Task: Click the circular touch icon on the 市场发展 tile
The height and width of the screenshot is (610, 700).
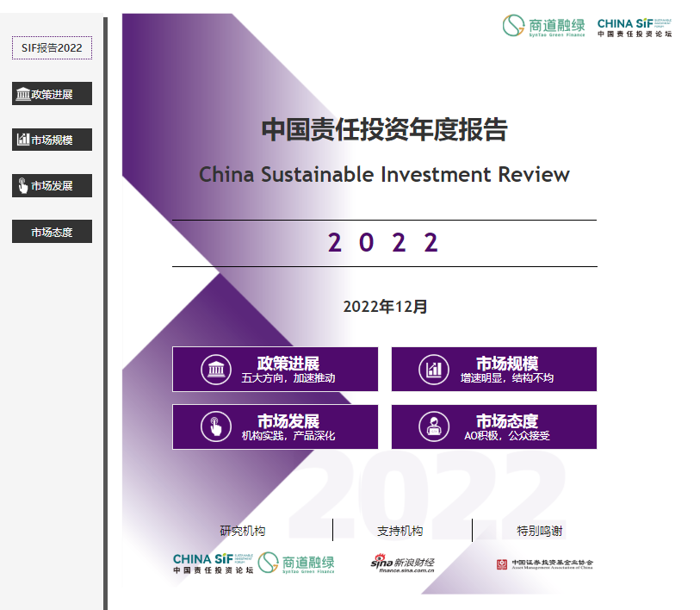Action: point(215,426)
